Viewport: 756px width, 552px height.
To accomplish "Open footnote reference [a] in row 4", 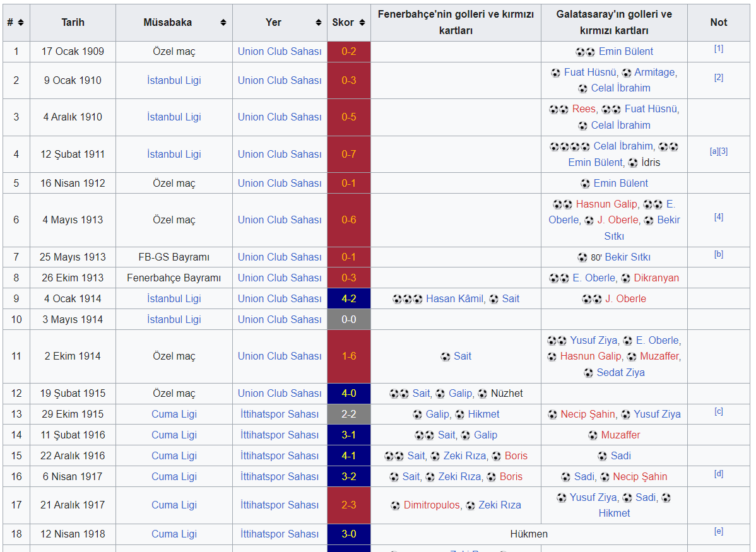I will (714, 151).
